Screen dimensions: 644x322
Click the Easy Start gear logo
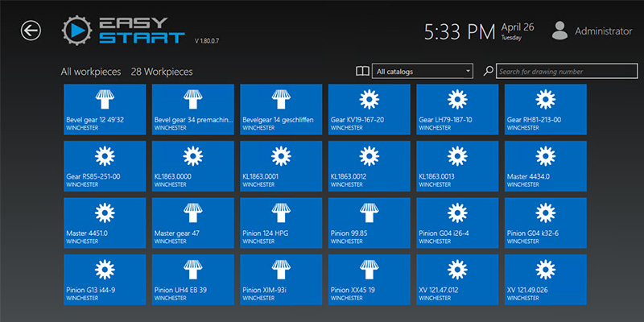(x=76, y=31)
